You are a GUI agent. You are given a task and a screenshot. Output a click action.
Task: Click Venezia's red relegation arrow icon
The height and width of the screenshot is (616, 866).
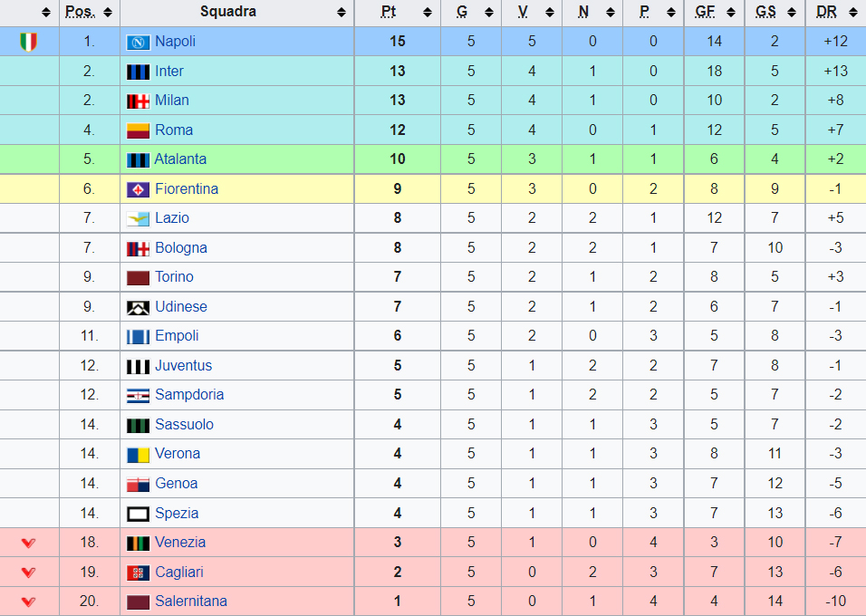pos(29,543)
